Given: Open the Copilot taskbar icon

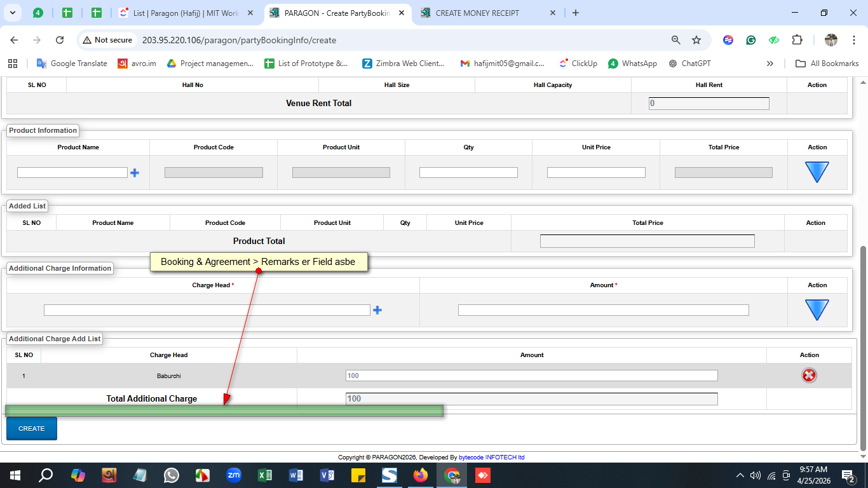Looking at the screenshot, I should point(78,475).
